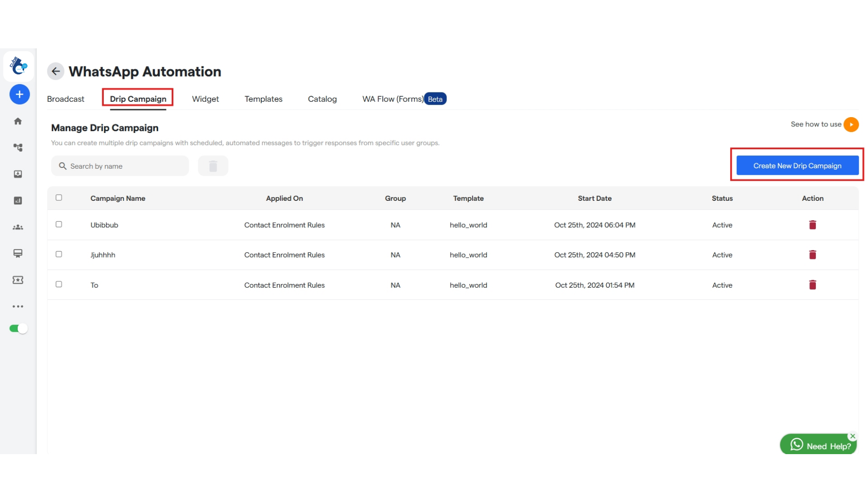Open the To campaign name
Viewport: 868px width, 502px height.
tap(94, 285)
